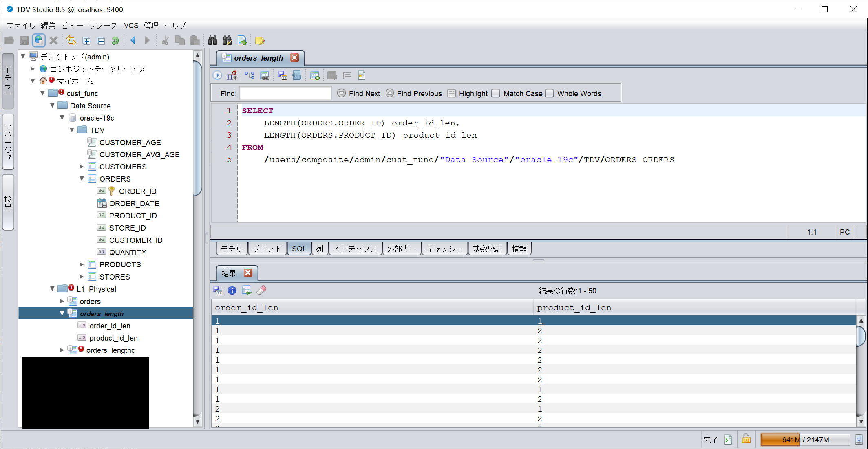Select the CUSTOMER_AVG_AGE tree item
Viewport: 868px width, 449px height.
pos(139,154)
